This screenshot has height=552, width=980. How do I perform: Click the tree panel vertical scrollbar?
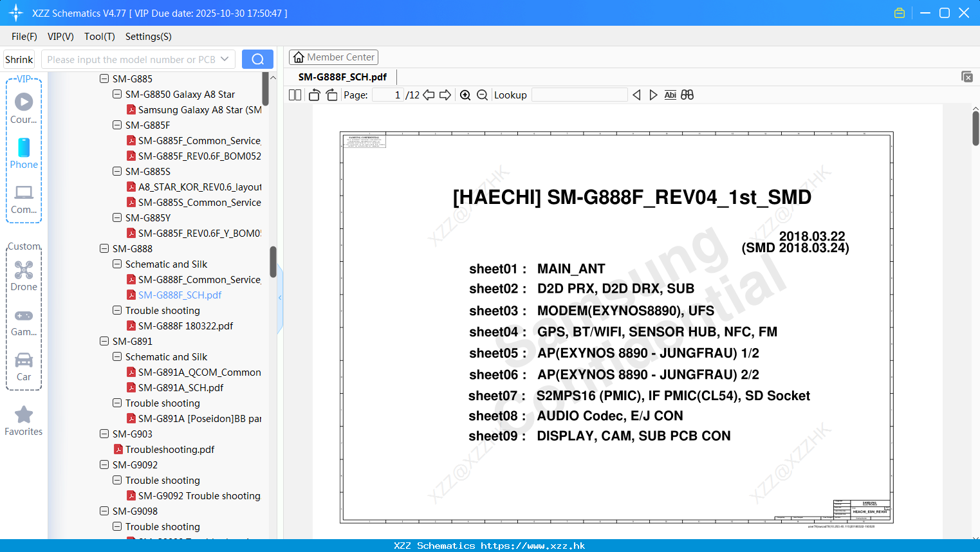coord(273,262)
